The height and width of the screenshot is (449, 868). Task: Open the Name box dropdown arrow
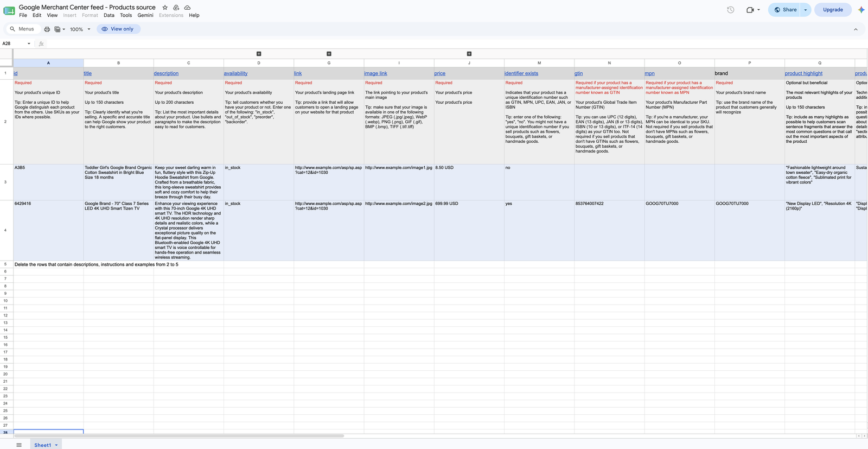(29, 44)
